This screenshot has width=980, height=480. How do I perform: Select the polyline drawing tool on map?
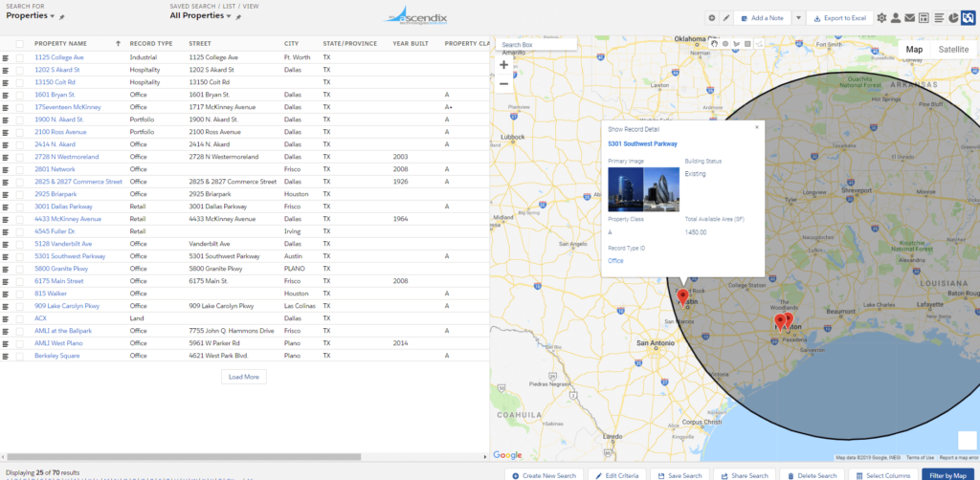pos(759,44)
